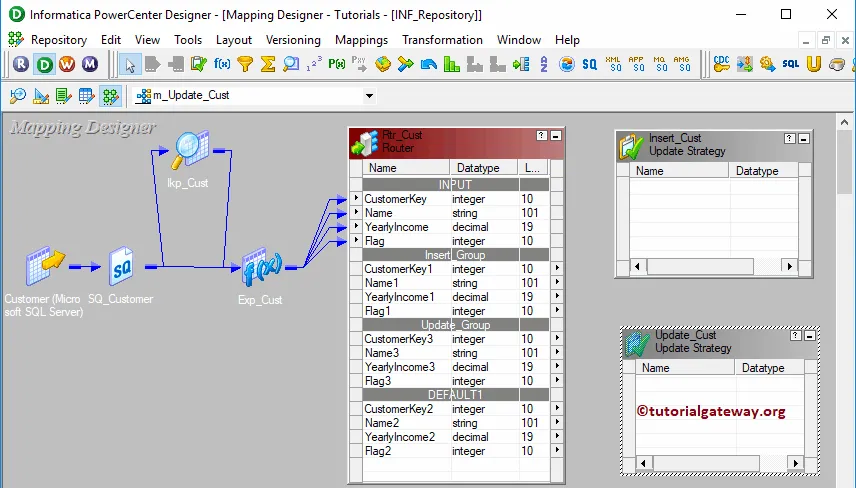This screenshot has width=856, height=488.
Task: Open the View menu
Action: pos(147,40)
